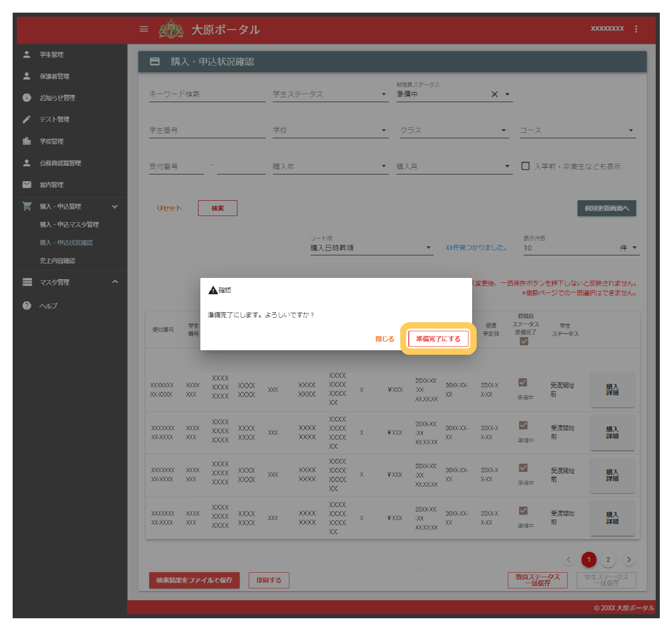Click the pencil icon for テスト管理
The image size is (672, 630).
pos(27,119)
